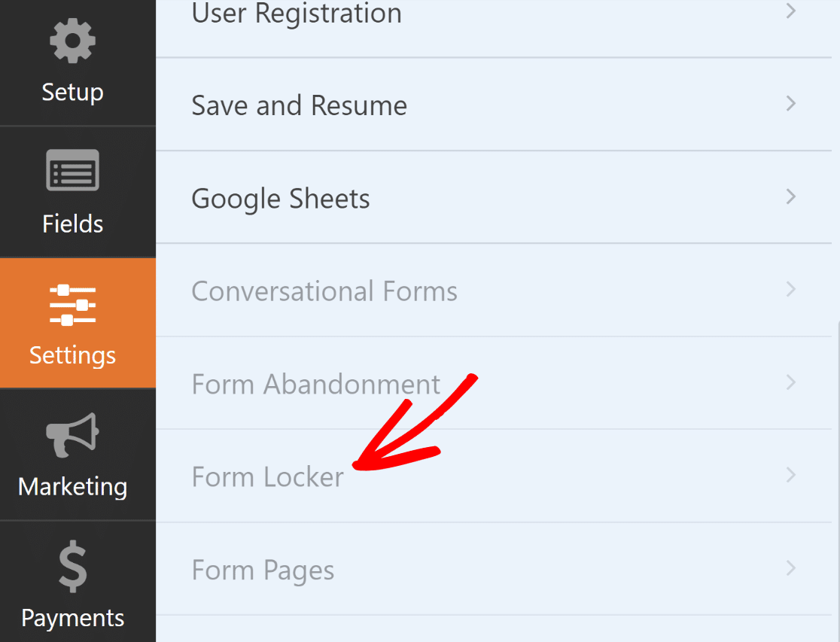Select the Fields list icon

click(x=72, y=170)
